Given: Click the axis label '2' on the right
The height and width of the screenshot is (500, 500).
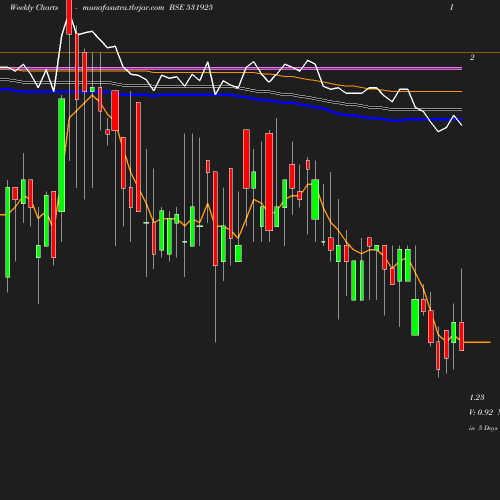Looking at the screenshot, I should coord(472,57).
